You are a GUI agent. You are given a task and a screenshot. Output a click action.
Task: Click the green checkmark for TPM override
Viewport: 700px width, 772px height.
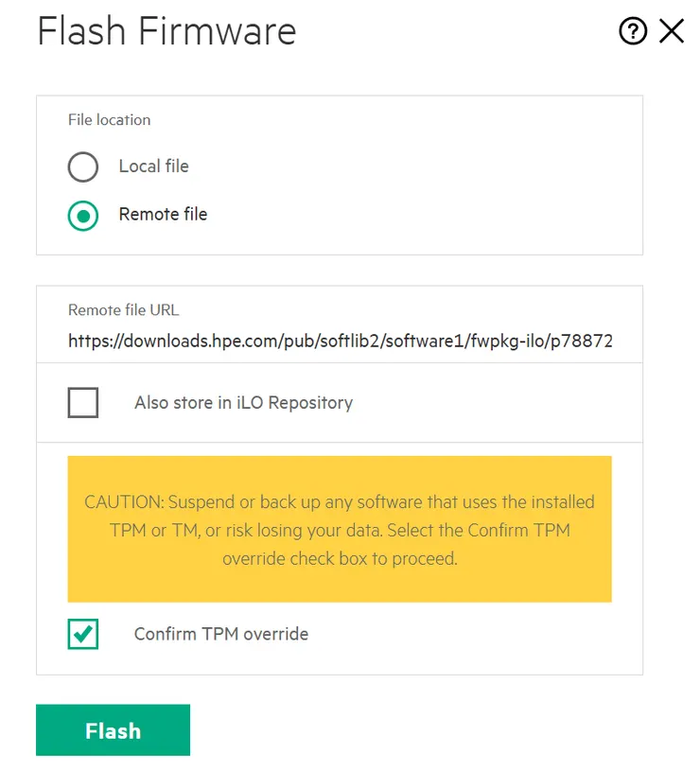click(x=83, y=633)
